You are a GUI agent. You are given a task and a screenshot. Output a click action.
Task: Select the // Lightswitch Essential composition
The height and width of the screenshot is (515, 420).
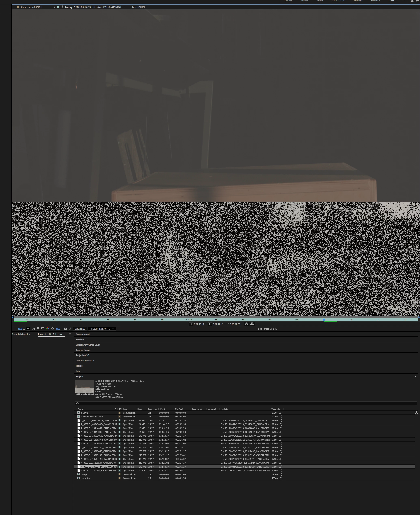92,417
